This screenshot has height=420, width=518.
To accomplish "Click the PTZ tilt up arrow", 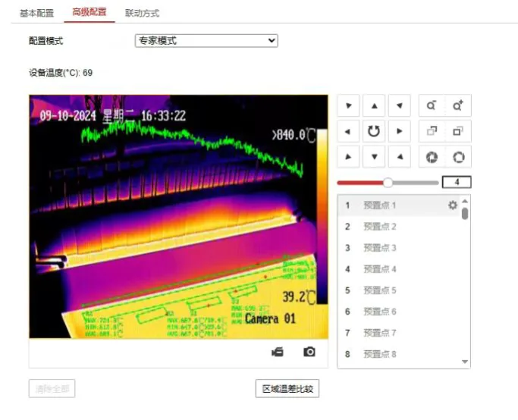I will coord(373,106).
